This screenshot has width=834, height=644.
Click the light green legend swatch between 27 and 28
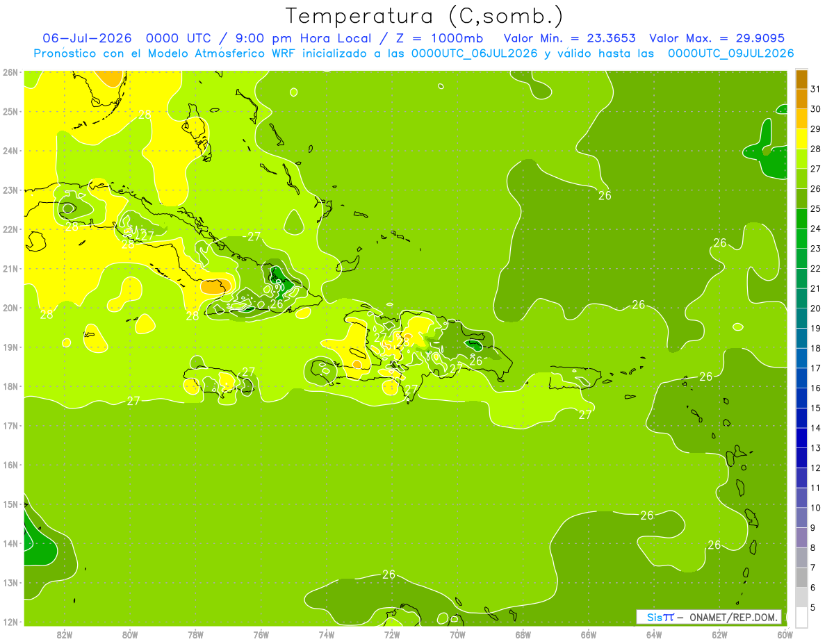click(801, 159)
